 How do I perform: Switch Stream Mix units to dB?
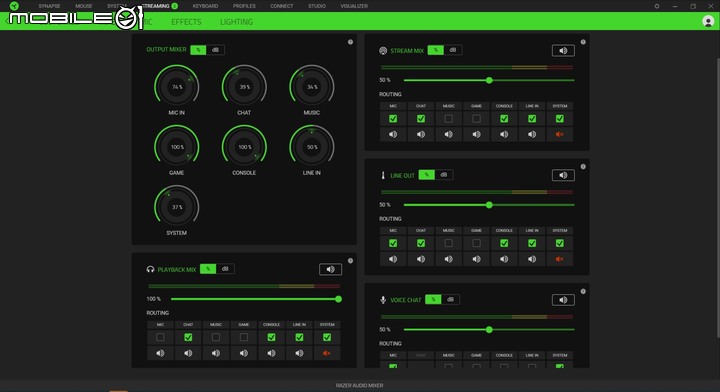[x=453, y=50]
